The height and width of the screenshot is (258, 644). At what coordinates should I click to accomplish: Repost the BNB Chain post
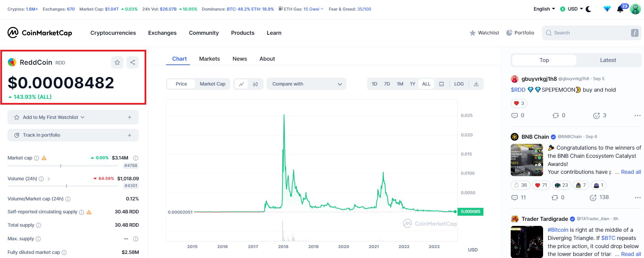555,197
